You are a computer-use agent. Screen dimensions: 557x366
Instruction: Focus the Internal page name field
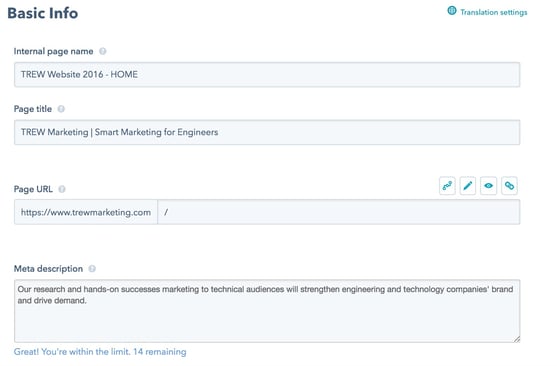click(x=267, y=75)
